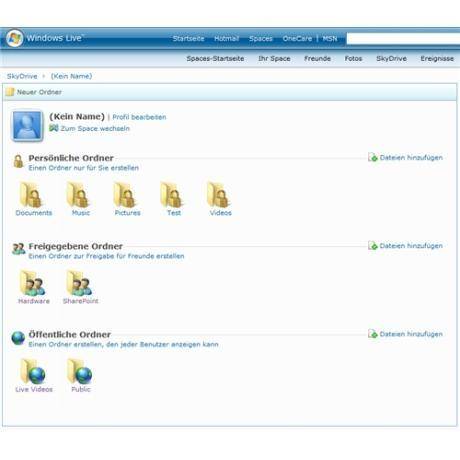The image size is (460, 460).
Task: Click the user profile avatar picture
Action: coord(27,126)
